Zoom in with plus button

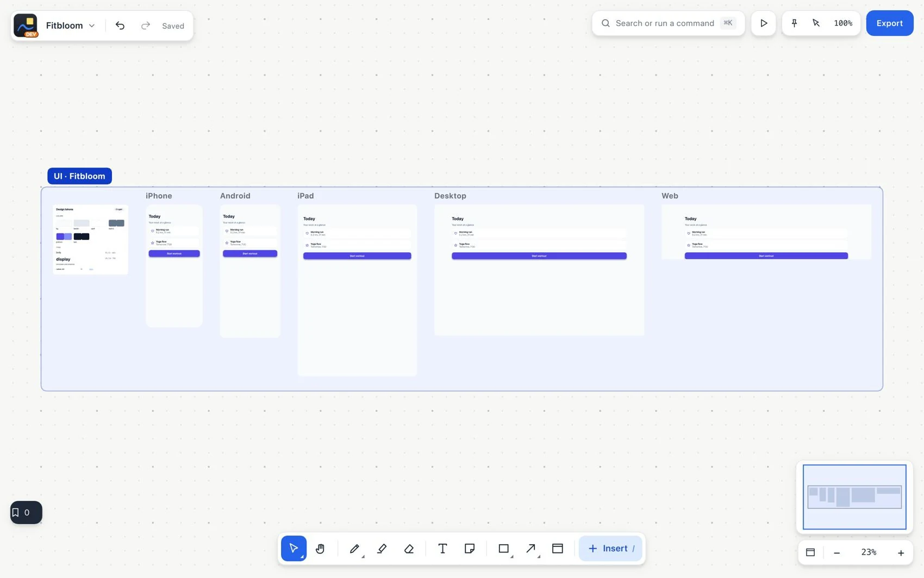point(901,552)
